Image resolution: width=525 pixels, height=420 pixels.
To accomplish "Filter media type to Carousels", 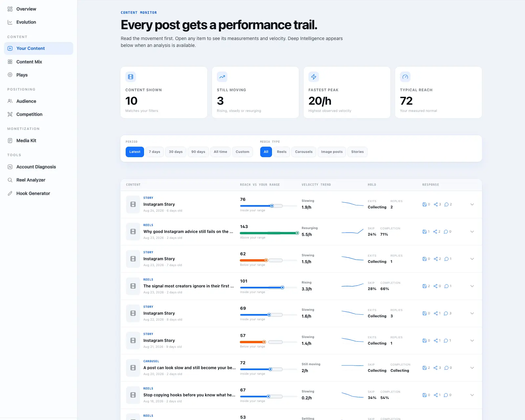I will coord(304,152).
